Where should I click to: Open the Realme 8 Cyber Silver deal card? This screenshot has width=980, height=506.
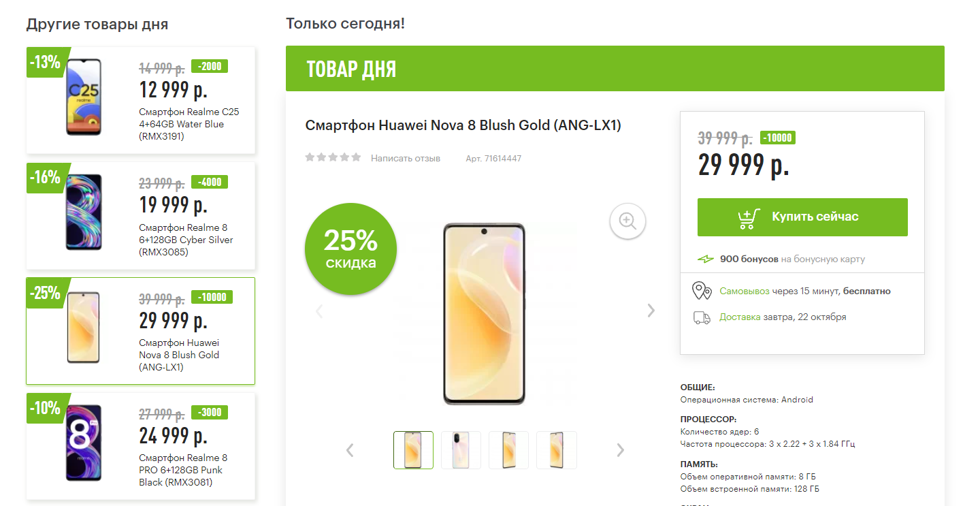[140, 215]
